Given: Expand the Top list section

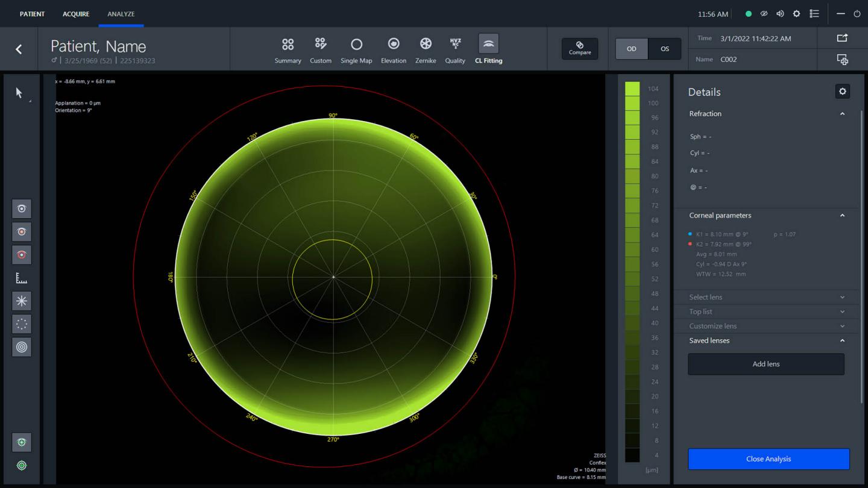Looking at the screenshot, I should point(766,311).
